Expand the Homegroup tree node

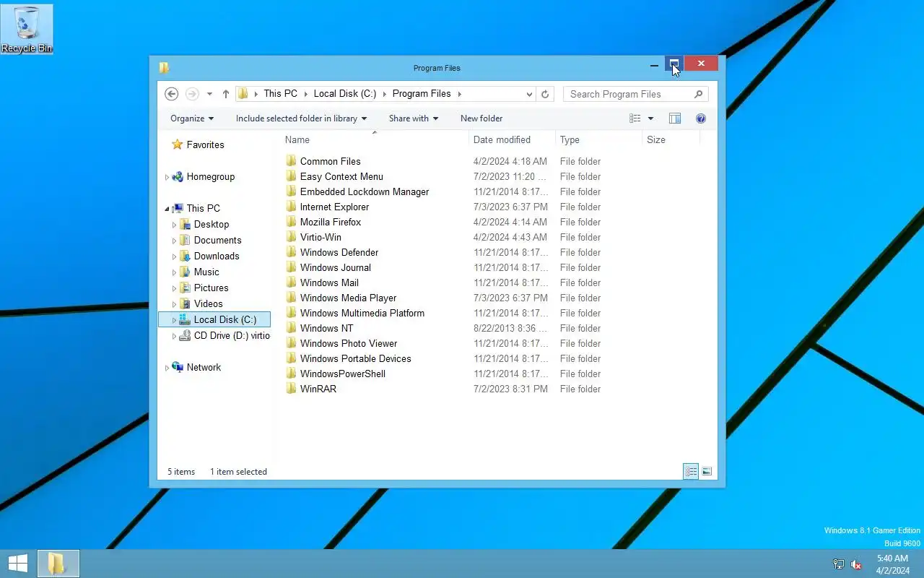point(167,177)
